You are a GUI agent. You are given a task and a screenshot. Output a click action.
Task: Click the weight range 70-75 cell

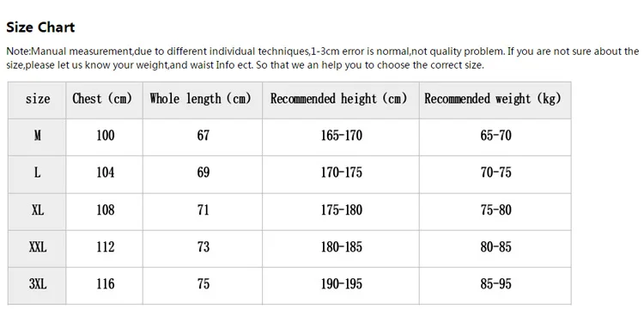(x=495, y=174)
